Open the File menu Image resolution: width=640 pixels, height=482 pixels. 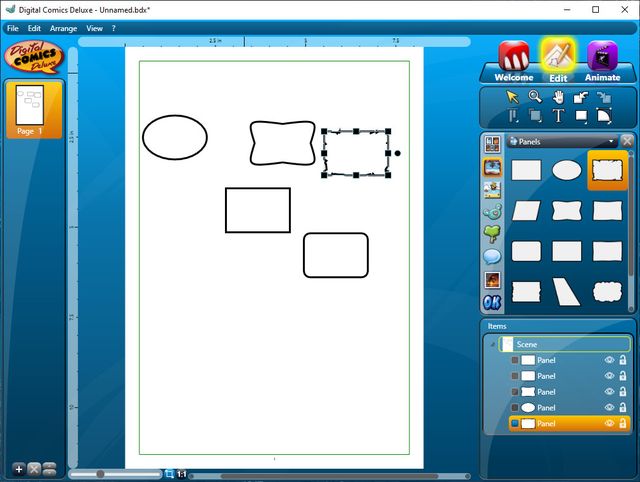[x=13, y=28]
